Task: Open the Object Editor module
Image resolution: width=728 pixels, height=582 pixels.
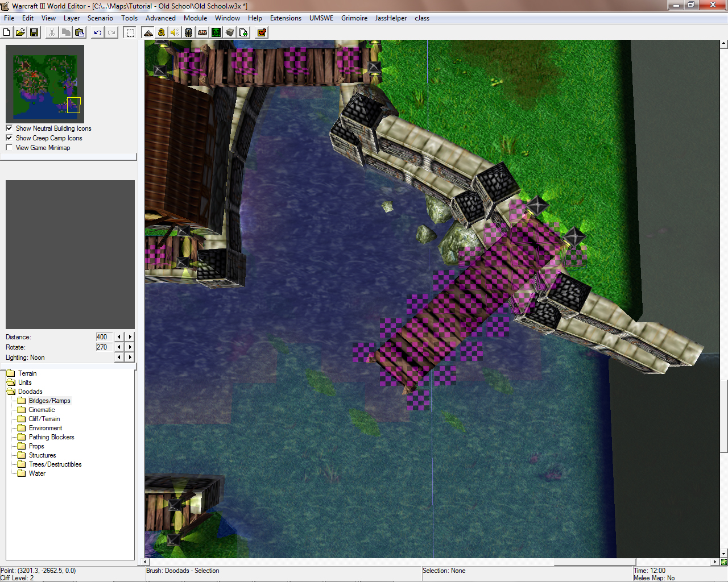Action: [x=189, y=32]
